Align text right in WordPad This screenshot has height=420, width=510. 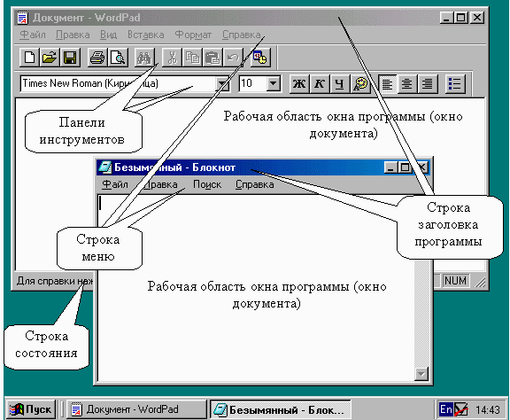[x=428, y=83]
